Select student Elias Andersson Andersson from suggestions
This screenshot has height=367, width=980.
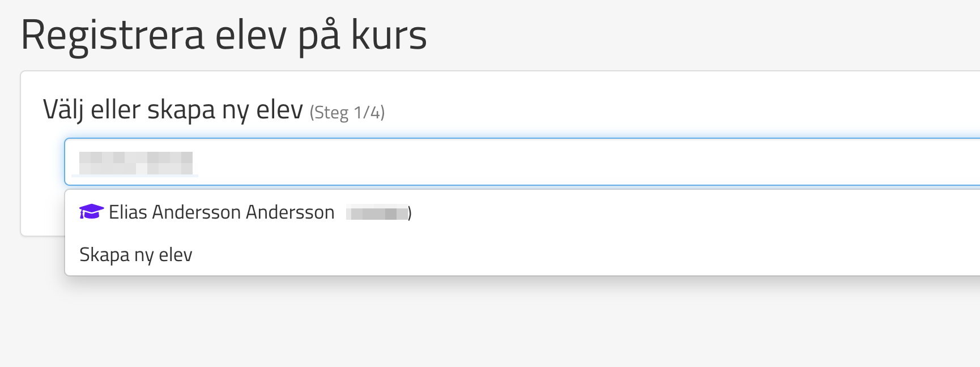tap(221, 212)
